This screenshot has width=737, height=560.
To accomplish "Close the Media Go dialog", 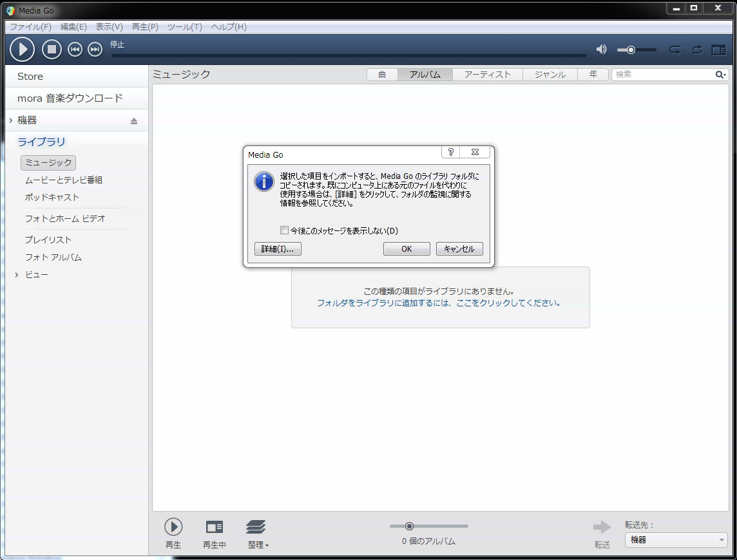I will pos(475,152).
